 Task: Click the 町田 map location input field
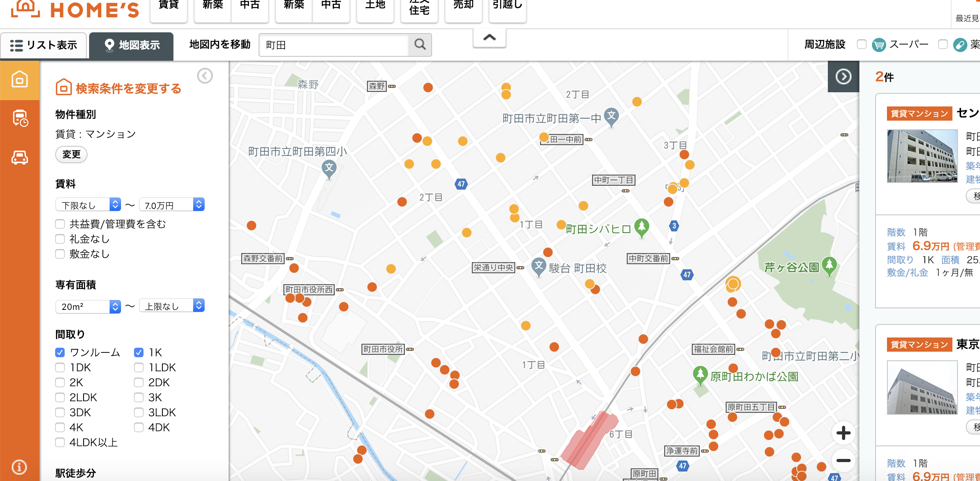(x=333, y=45)
